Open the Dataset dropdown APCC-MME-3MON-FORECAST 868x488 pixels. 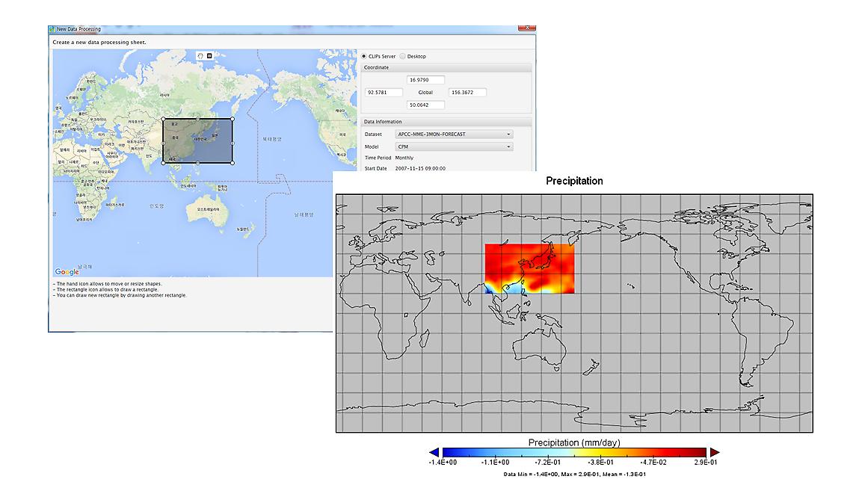click(454, 135)
